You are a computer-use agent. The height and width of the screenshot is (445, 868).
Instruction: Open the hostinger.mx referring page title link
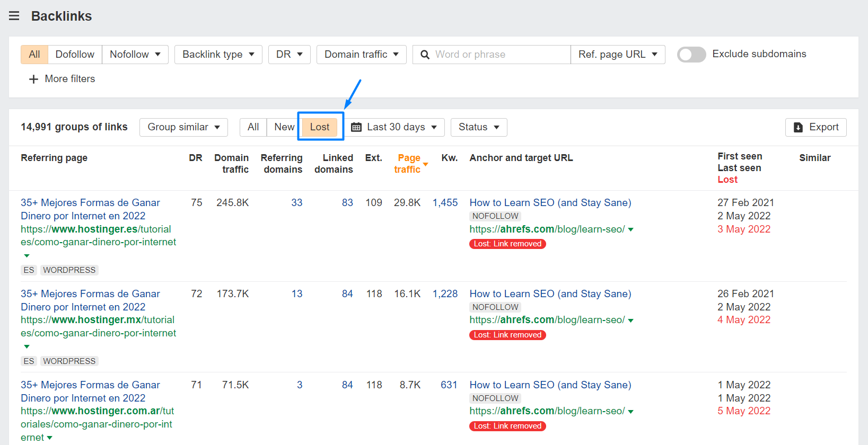coord(90,300)
